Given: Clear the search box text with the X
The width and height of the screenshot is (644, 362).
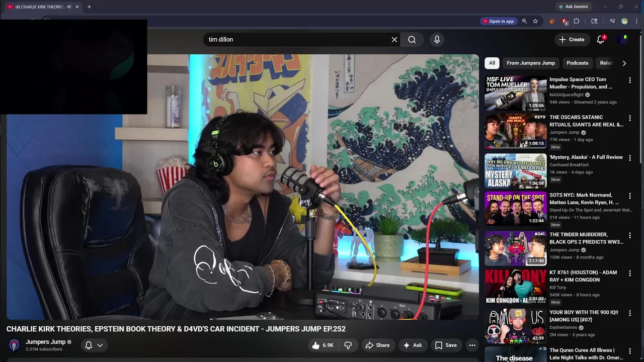Looking at the screenshot, I should (x=394, y=40).
